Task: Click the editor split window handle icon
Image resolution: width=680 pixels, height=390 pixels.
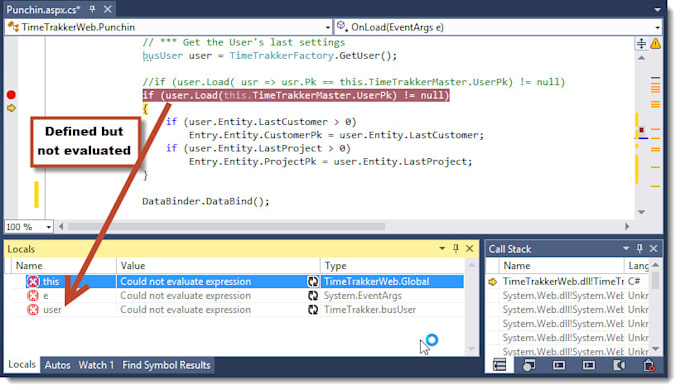Action: point(641,43)
